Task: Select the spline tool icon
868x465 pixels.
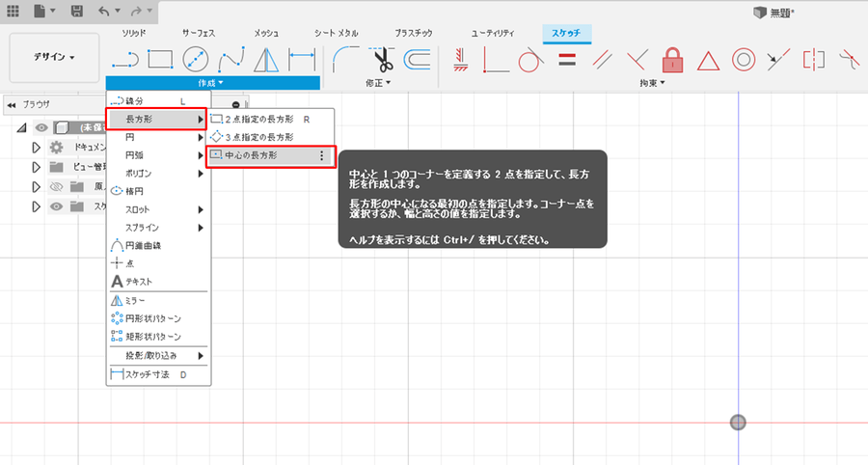Action: click(x=231, y=59)
